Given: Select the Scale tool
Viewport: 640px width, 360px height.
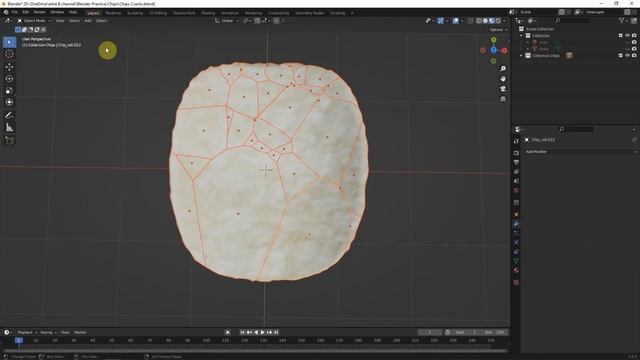Looking at the screenshot, I should (x=9, y=90).
